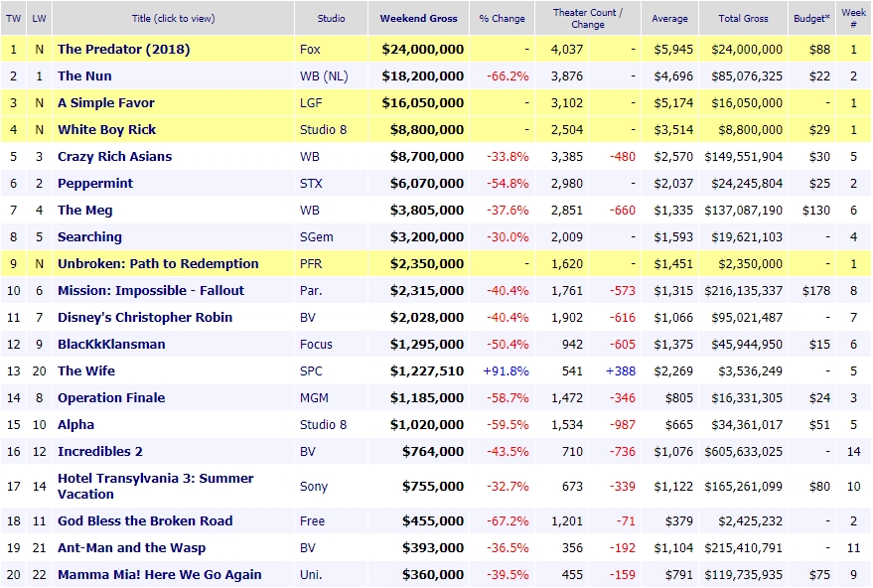Open the Searching title link
The height and width of the screenshot is (588, 873).
coord(89,236)
